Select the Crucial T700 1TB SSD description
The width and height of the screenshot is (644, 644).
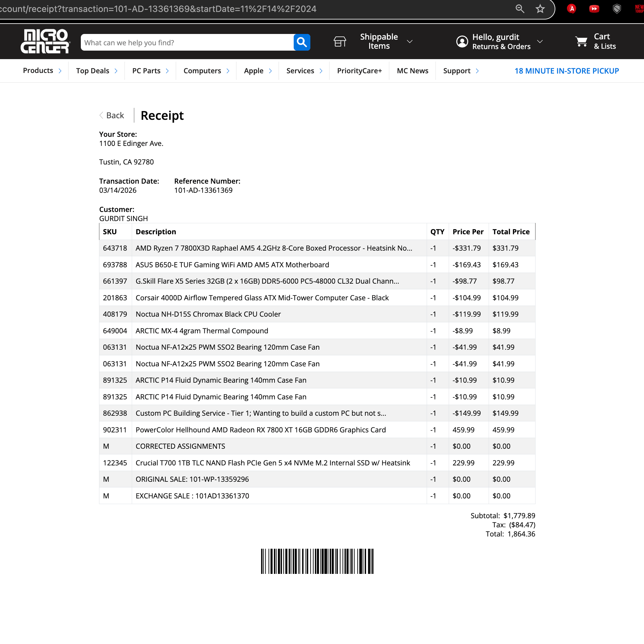click(x=273, y=463)
